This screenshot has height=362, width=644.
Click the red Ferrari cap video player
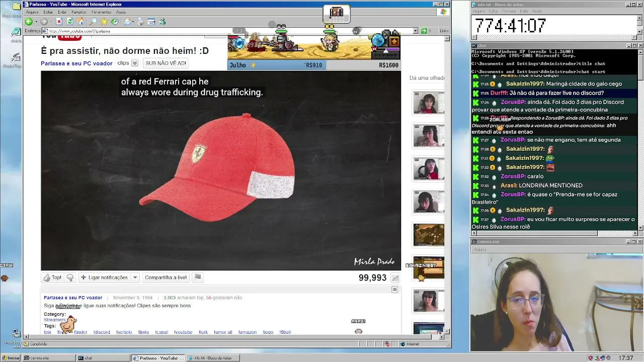point(221,170)
